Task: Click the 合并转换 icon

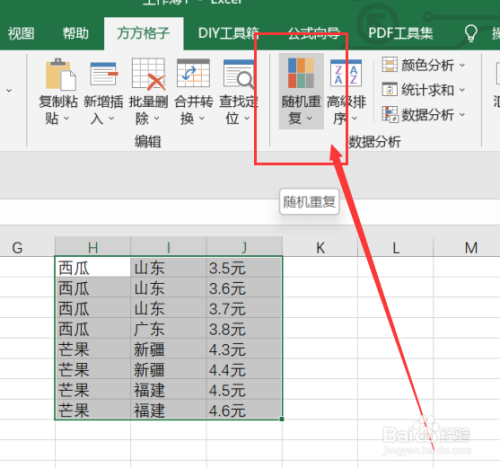Action: pyautogui.click(x=193, y=73)
